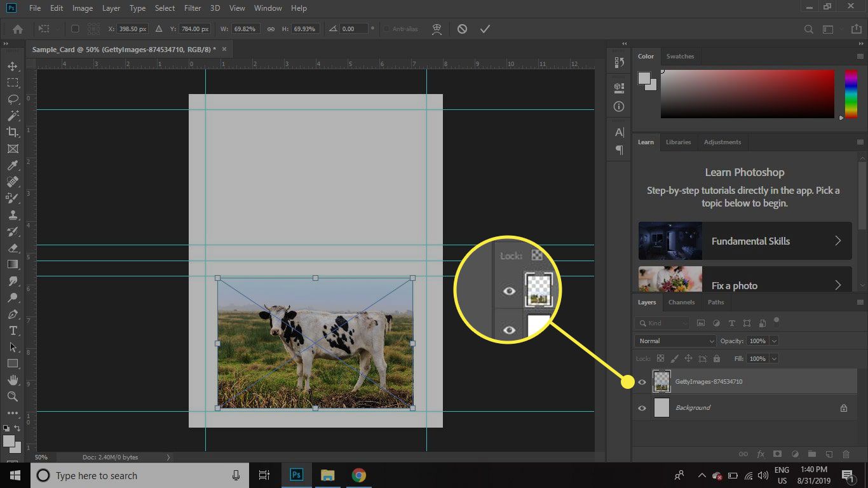Open the History panel icon
The image size is (868, 488).
click(620, 62)
